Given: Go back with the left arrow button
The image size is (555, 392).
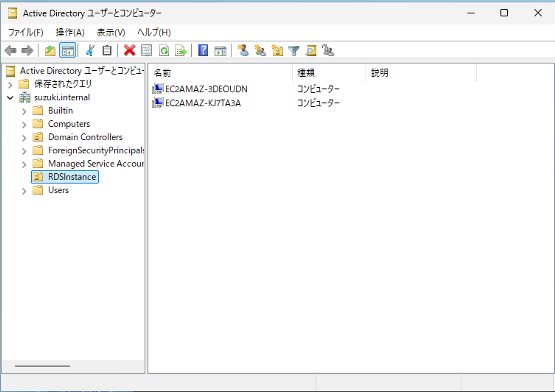Looking at the screenshot, I should click(x=11, y=50).
